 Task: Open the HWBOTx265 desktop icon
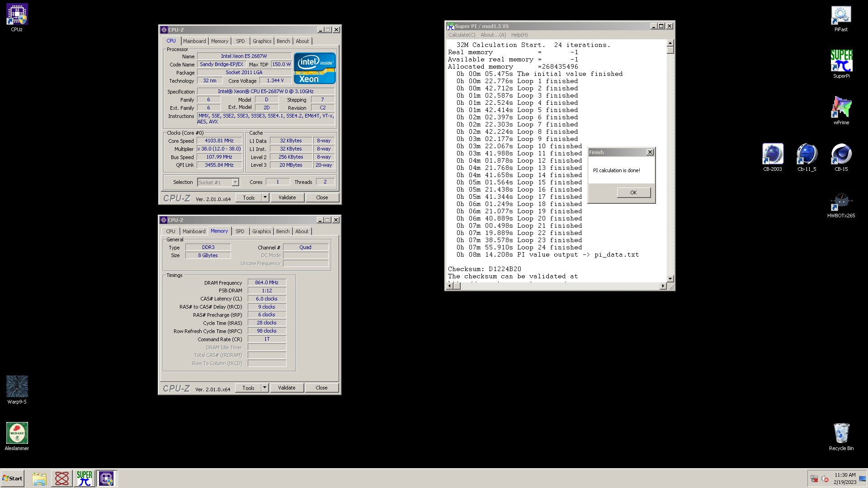coord(841,204)
